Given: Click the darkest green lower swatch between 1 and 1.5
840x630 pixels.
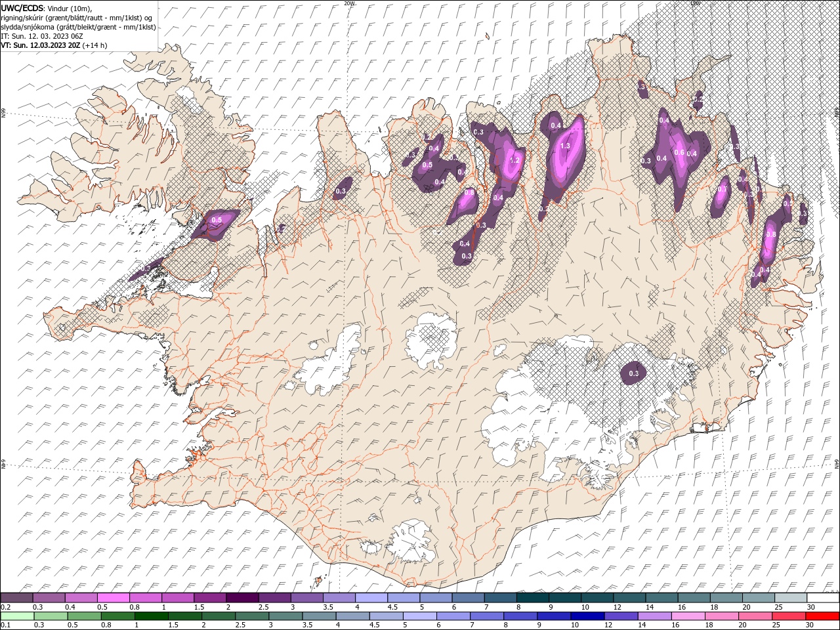Looking at the screenshot, I should point(151,616).
